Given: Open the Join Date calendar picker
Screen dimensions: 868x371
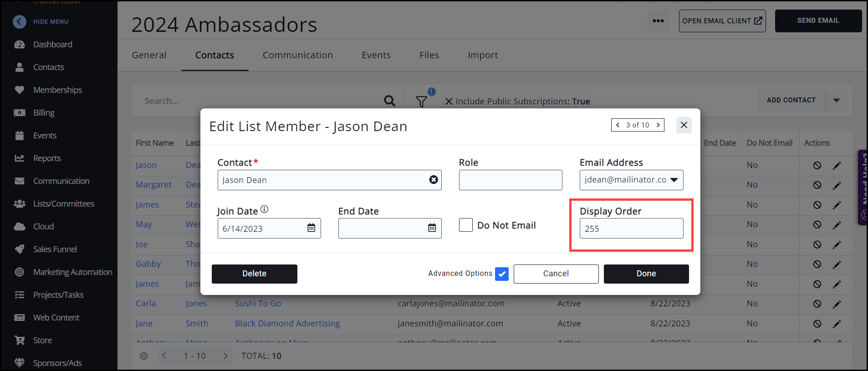Looking at the screenshot, I should tap(311, 228).
